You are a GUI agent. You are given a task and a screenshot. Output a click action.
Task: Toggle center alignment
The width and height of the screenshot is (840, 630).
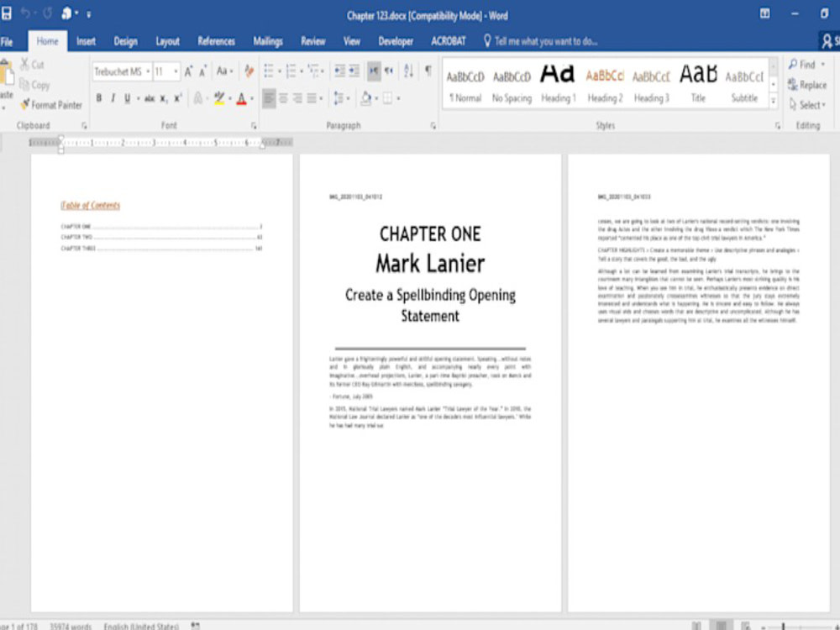point(283,98)
